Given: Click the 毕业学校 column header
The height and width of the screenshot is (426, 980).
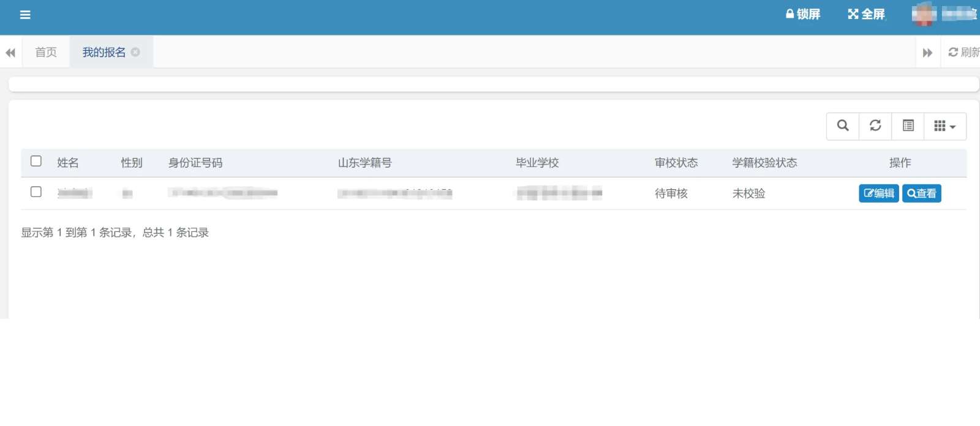Looking at the screenshot, I should pos(537,163).
